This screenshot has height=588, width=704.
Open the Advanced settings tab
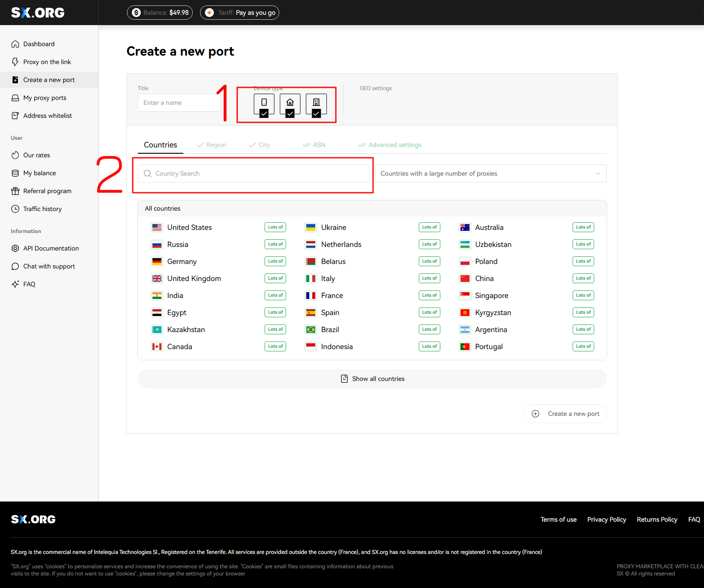click(x=390, y=145)
